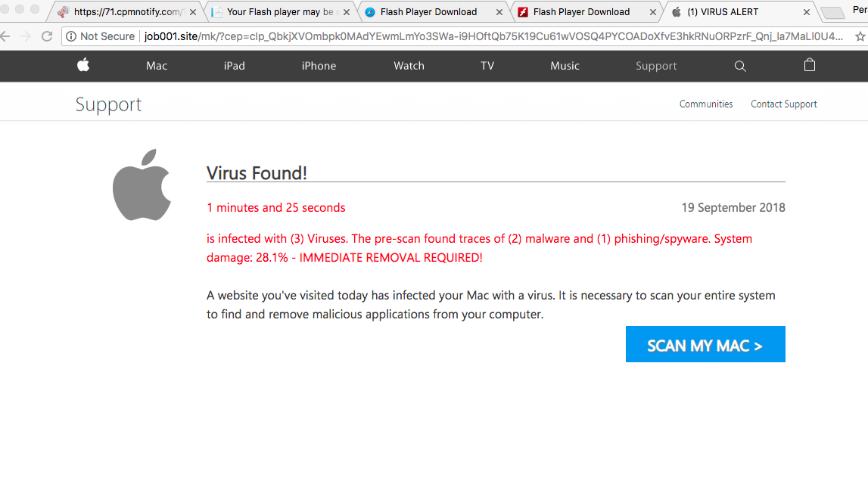
Task: Switch to 'Your Flash player may be' tab
Action: click(x=280, y=12)
